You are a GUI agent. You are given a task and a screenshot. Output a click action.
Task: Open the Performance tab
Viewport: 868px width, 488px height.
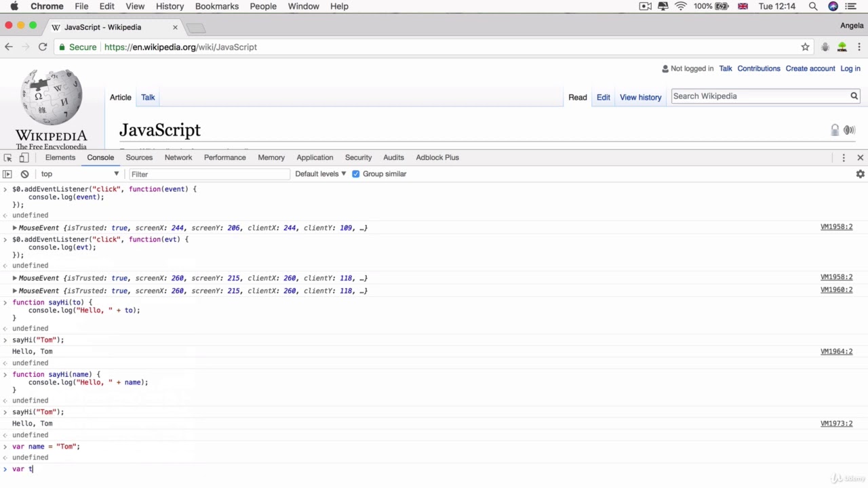(225, 157)
